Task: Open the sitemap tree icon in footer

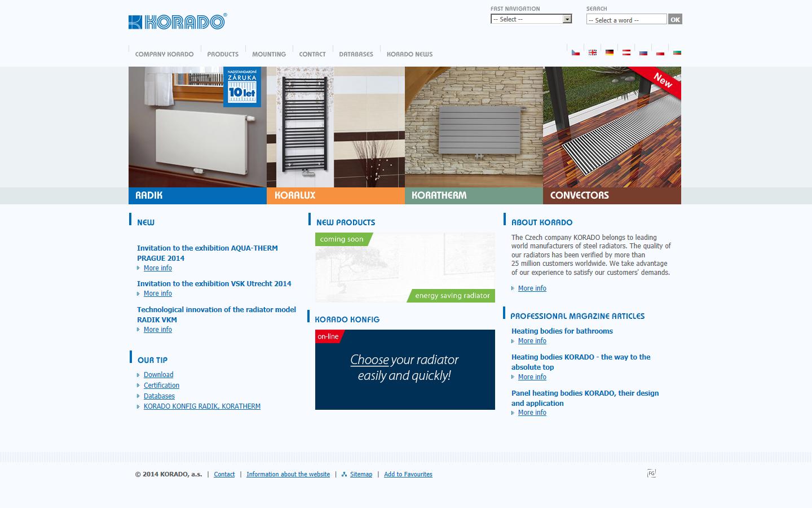Action: coord(344,474)
